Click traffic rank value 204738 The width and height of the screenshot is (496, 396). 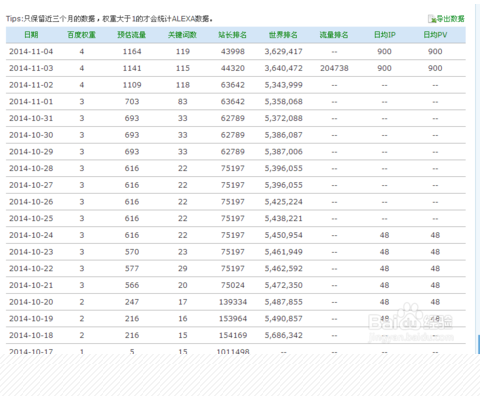pyautogui.click(x=334, y=68)
